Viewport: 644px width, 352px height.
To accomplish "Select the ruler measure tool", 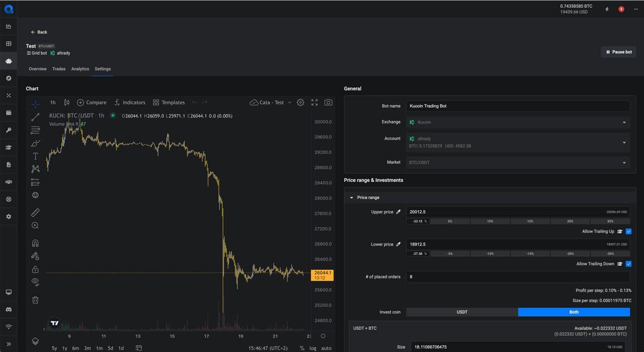I will point(35,213).
